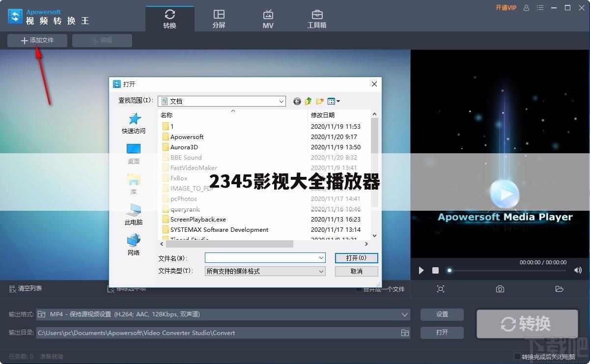Image resolution: width=590 pixels, height=364 pixels.
Task: Mute the player volume icon
Action: (578, 270)
